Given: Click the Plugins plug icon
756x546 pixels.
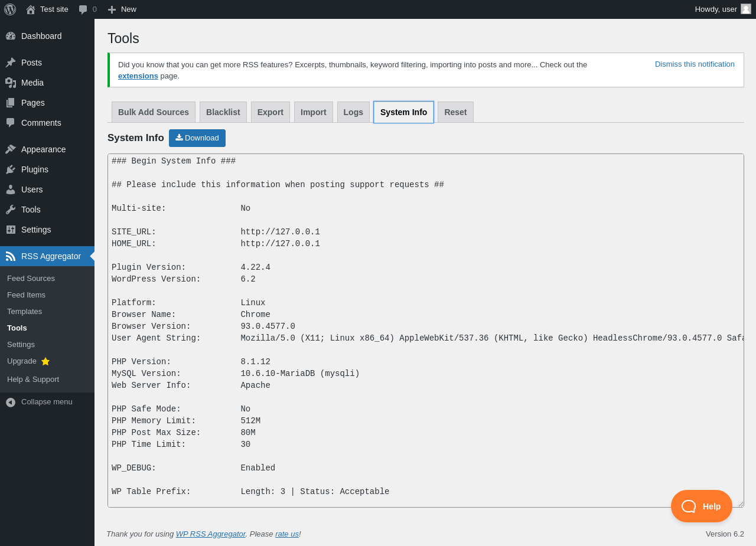Looking at the screenshot, I should [x=11, y=169].
